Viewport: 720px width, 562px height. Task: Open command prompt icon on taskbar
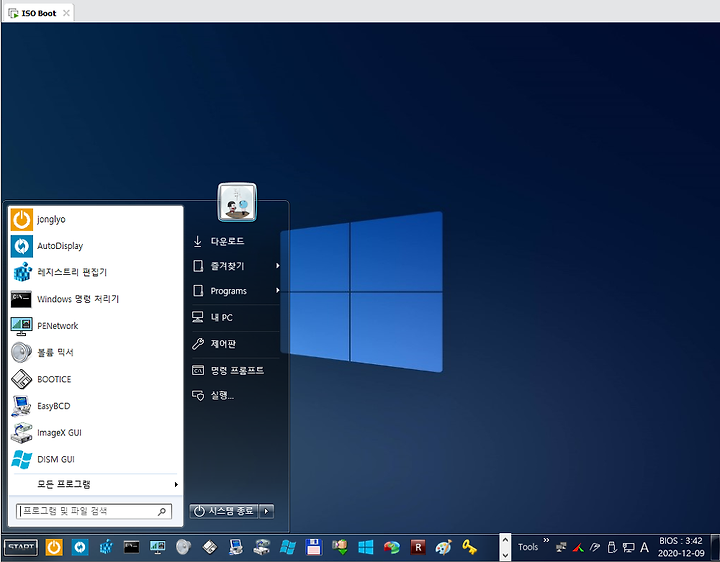pos(131,547)
